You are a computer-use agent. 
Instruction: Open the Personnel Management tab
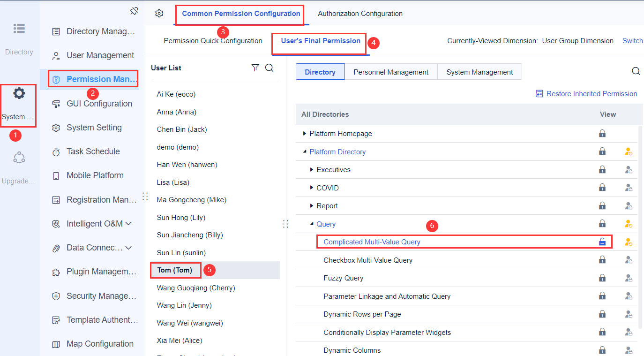click(x=391, y=72)
